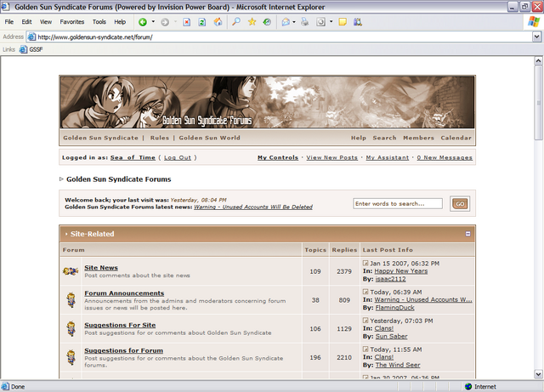Open the Search magnifier toolbar icon
The image size is (544, 392).
pos(236,22)
